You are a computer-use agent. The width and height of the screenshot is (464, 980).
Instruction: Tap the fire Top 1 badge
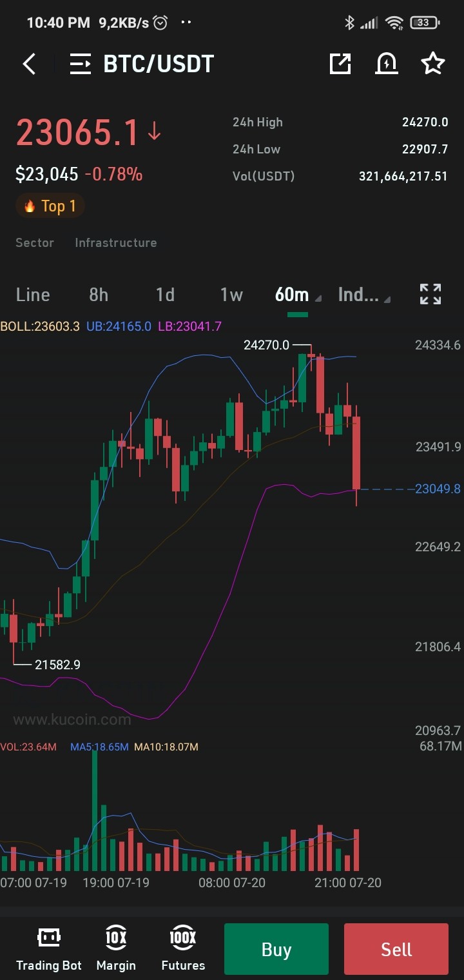(50, 206)
